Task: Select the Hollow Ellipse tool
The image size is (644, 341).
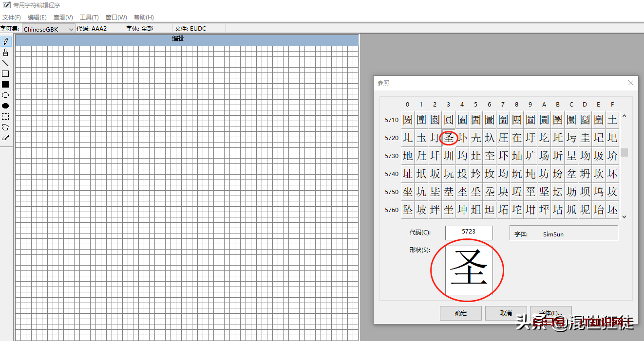Action: tap(6, 95)
